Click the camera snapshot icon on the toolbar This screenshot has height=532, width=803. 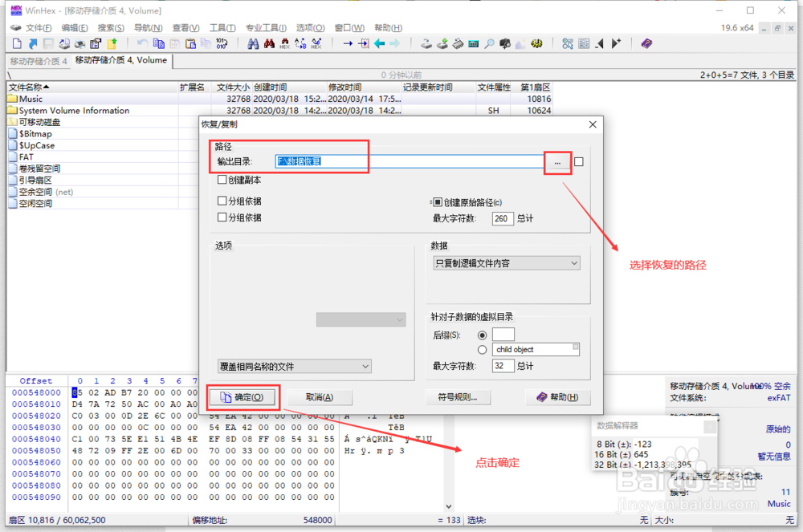coord(504,43)
